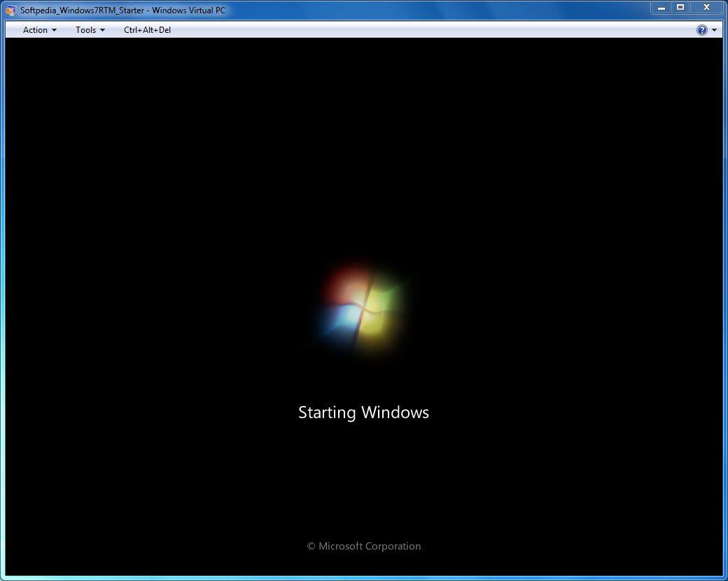The width and height of the screenshot is (728, 581).
Task: Close the virtual machine window
Action: [706, 7]
